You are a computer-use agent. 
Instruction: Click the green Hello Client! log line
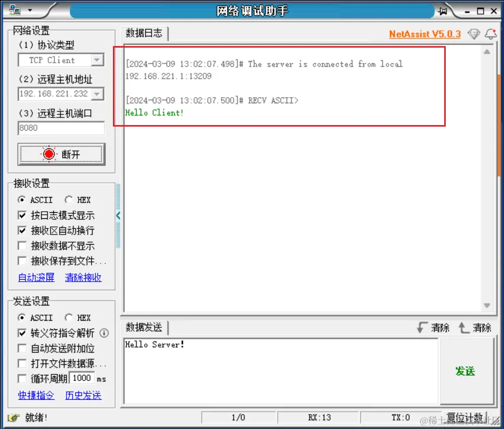[x=154, y=113]
